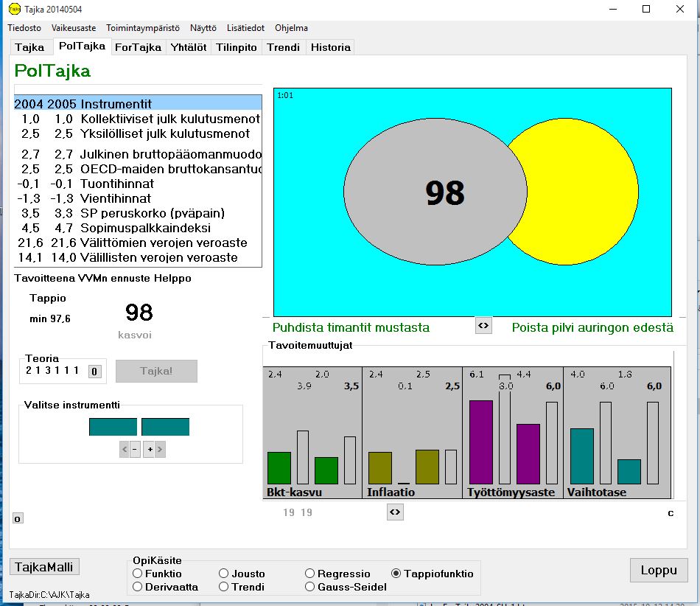
Task: Click the plus button under Valitse instrumentti
Action: (x=148, y=449)
